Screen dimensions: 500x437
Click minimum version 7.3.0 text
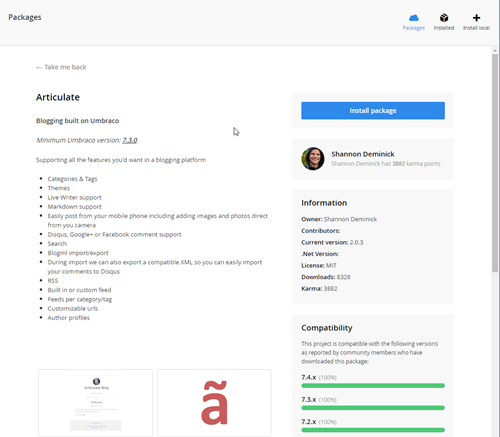130,140
